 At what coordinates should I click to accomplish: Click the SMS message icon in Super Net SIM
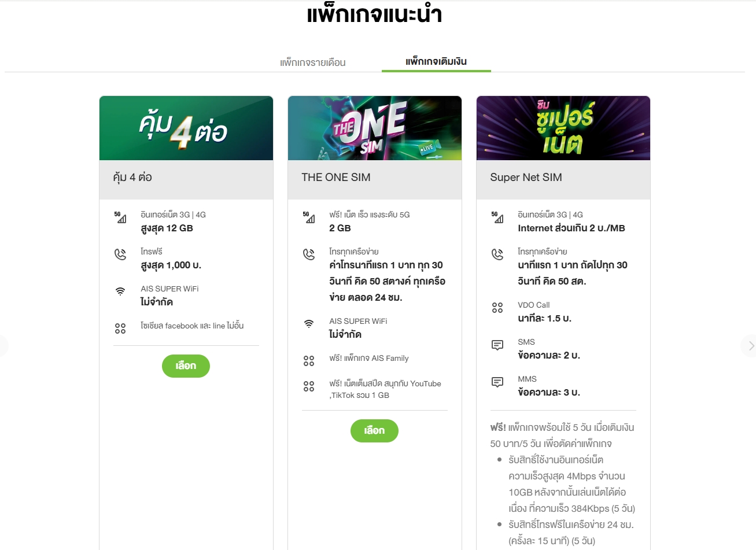coord(497,345)
